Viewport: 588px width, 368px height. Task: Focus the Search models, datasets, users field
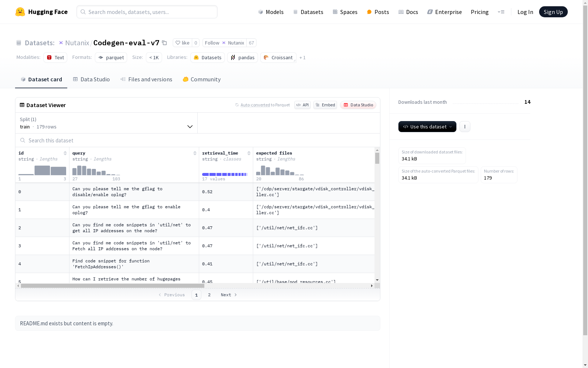point(147,12)
